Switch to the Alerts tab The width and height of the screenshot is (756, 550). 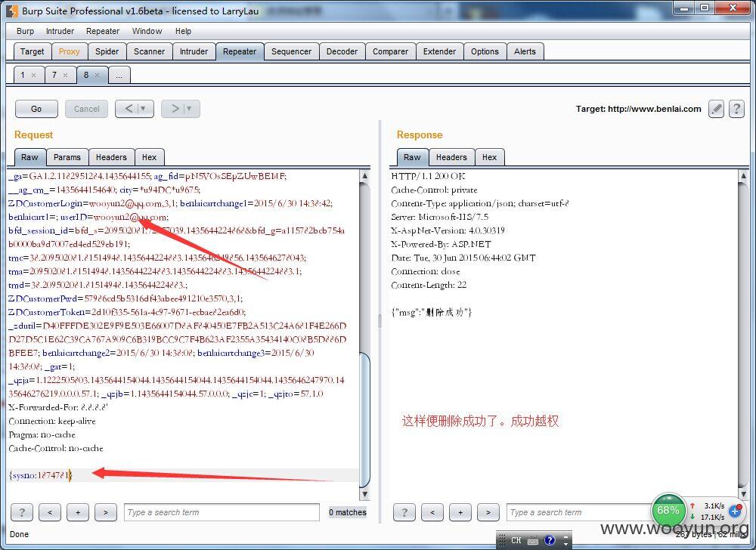[525, 51]
